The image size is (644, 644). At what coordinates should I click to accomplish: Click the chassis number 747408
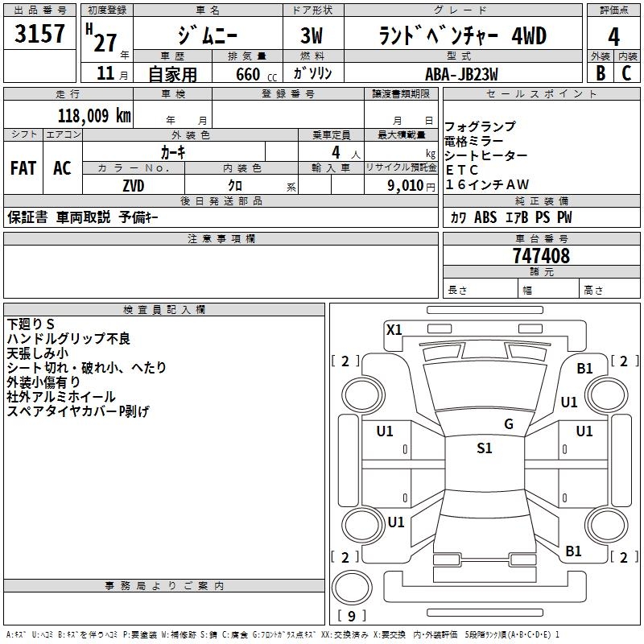(541, 256)
